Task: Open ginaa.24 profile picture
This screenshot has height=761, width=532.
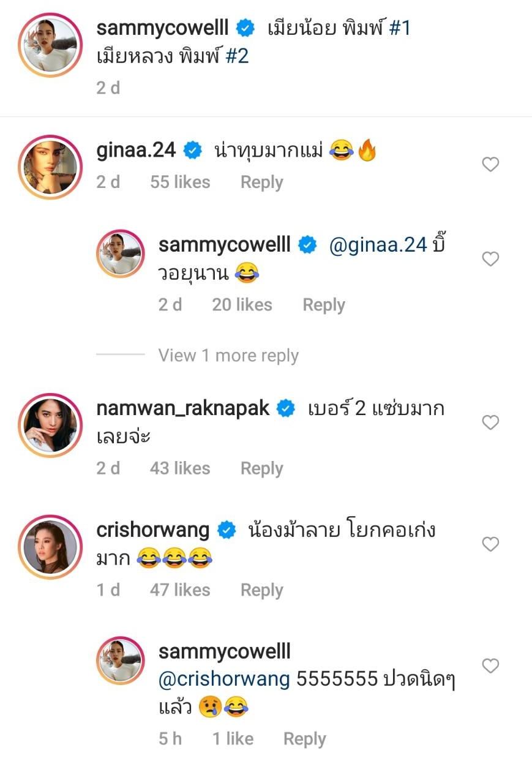Action: tap(50, 166)
